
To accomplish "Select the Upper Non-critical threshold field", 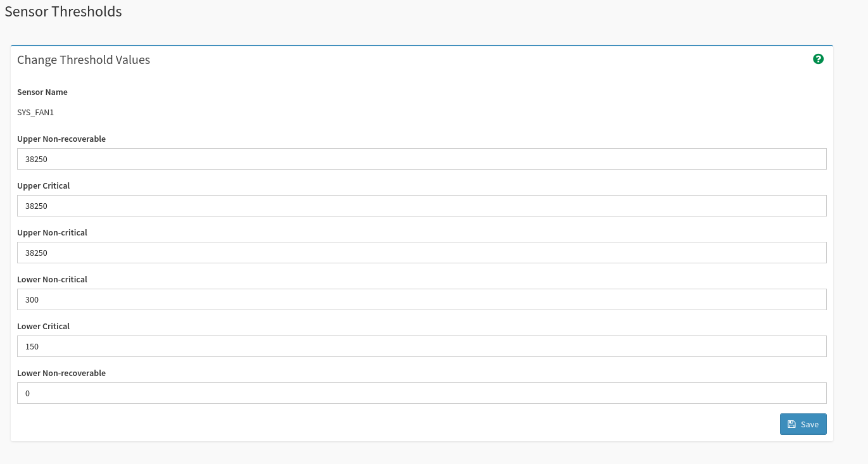I will (422, 253).
